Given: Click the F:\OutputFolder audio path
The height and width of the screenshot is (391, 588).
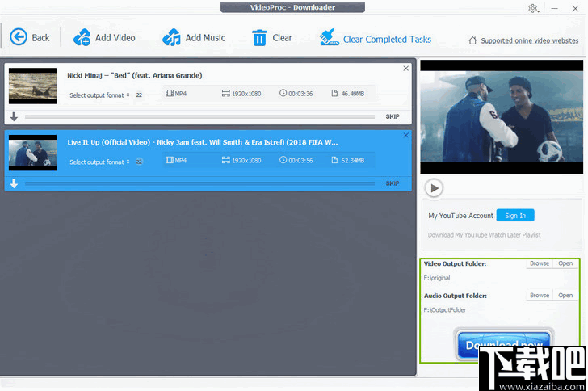Looking at the screenshot, I should click(x=445, y=310).
